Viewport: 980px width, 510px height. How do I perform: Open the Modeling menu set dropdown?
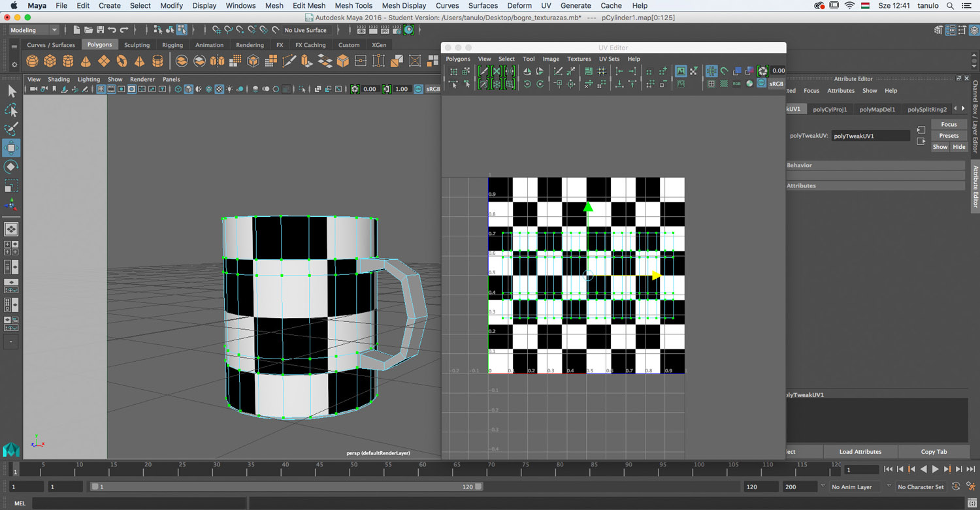(x=34, y=30)
